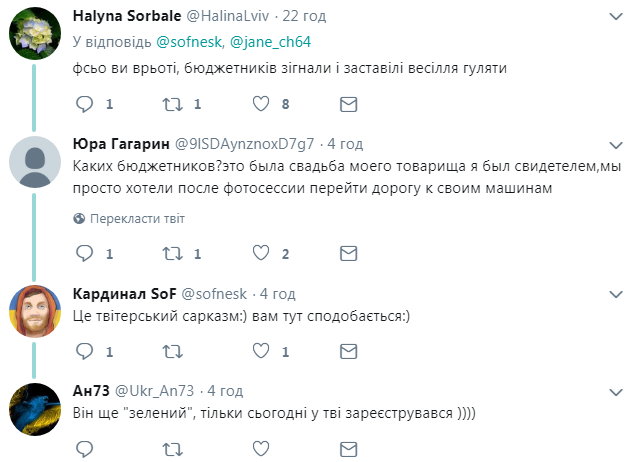This screenshot has height=462, width=644.
Task: Send Halyna Sorbale's tweet via direct message
Action: coord(348,103)
